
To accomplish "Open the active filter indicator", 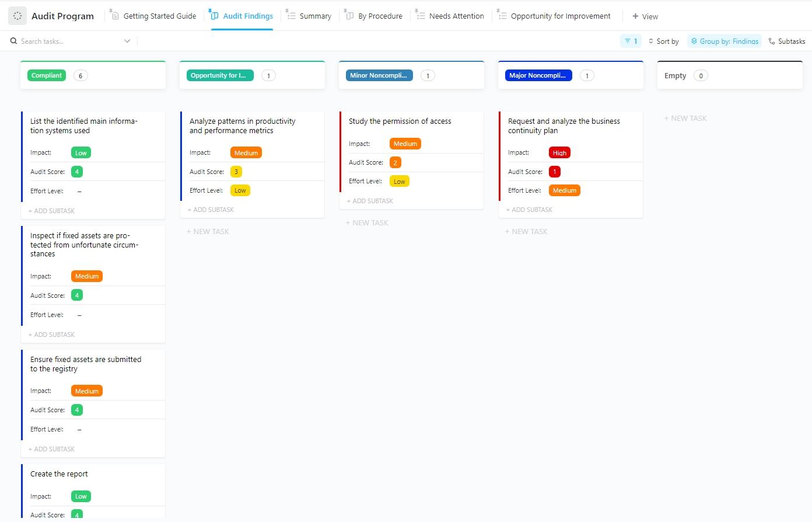I will coord(631,41).
